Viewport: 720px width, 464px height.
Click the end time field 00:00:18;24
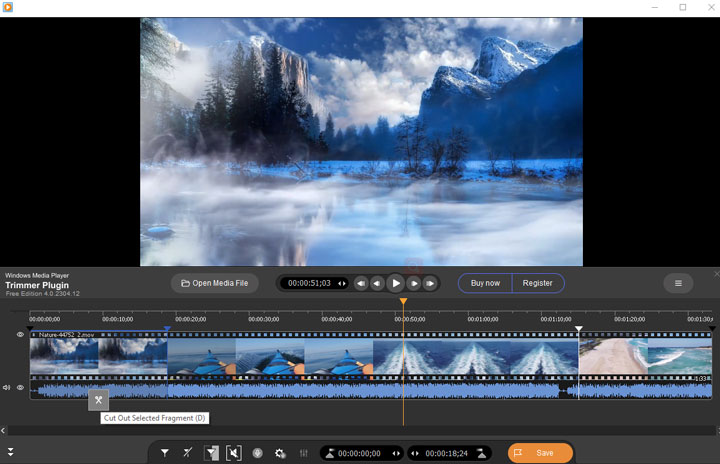tap(446, 453)
